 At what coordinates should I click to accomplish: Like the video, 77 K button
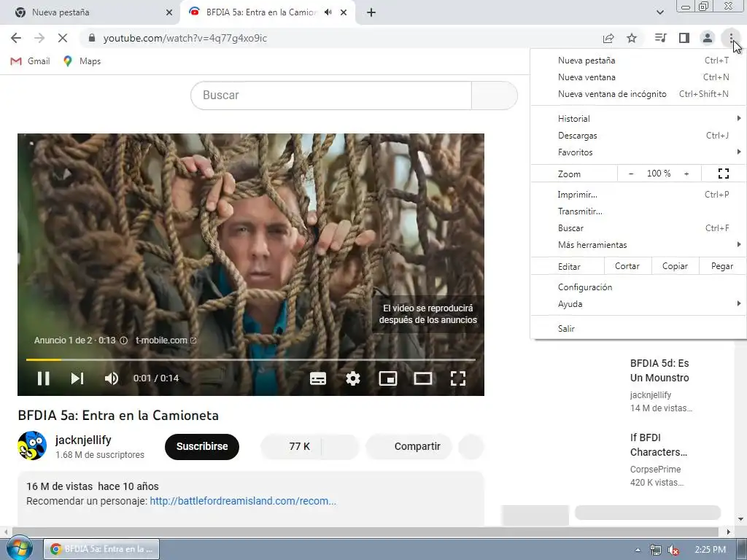pyautogui.click(x=291, y=447)
